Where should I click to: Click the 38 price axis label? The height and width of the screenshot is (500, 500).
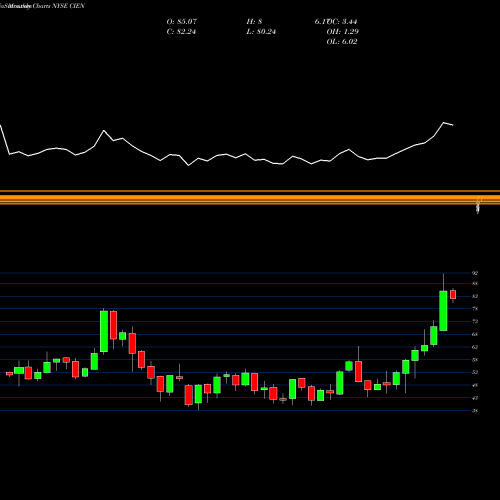tap(475, 411)
